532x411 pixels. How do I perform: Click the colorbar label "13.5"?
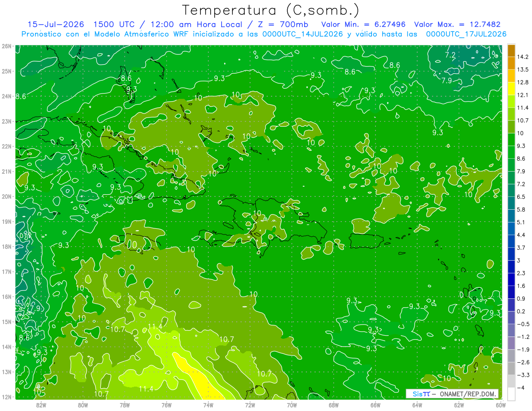pos(523,70)
